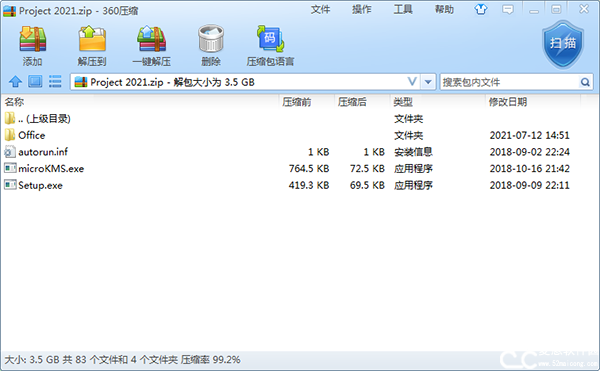Viewport: 600px width, 371px height.
Task: Sort by the 类型 column header
Action: (x=403, y=102)
